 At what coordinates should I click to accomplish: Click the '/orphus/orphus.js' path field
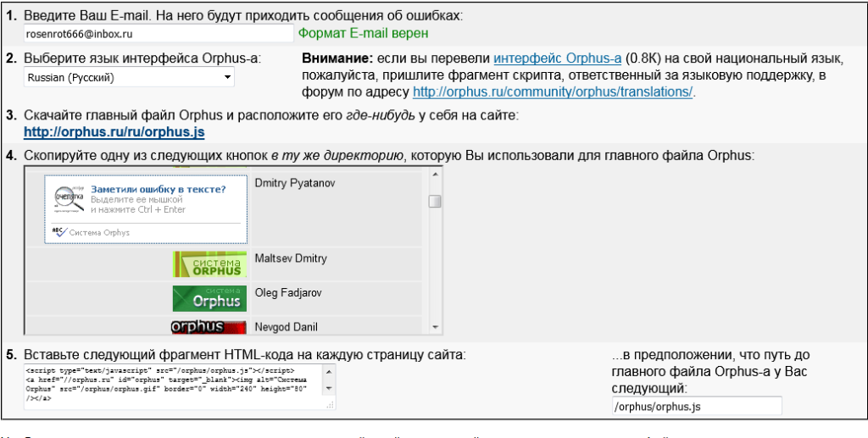tap(697, 407)
